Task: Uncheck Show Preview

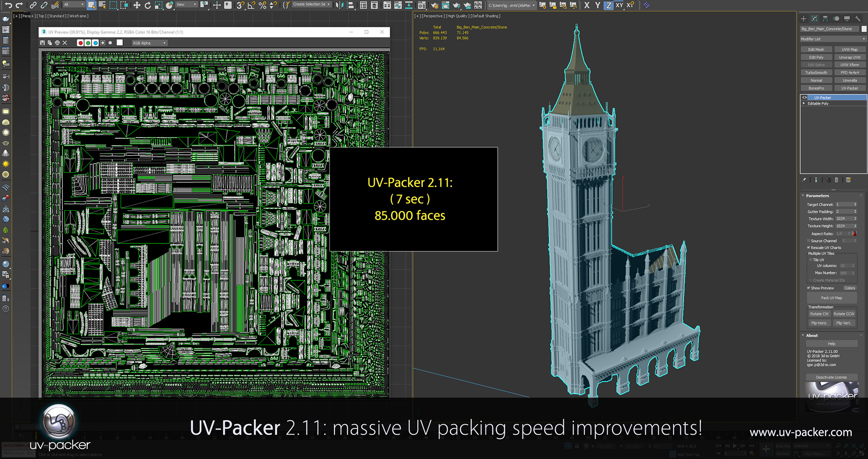Action: point(809,288)
